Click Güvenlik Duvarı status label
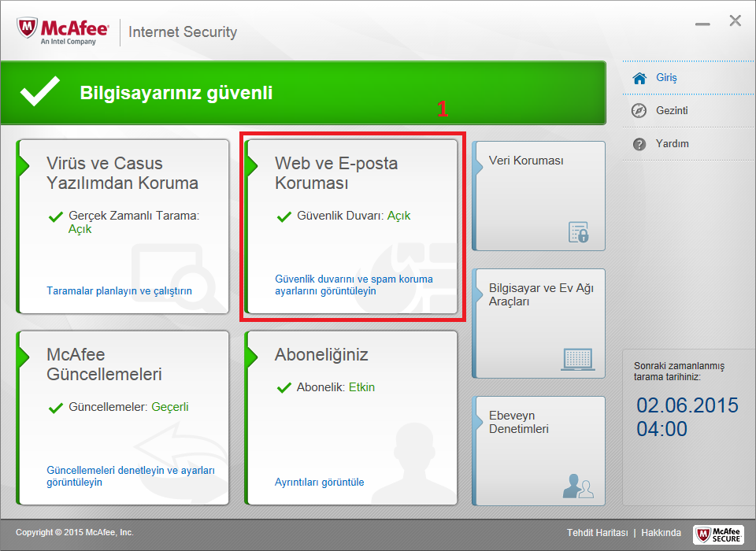The height and width of the screenshot is (551, 756). (340, 216)
